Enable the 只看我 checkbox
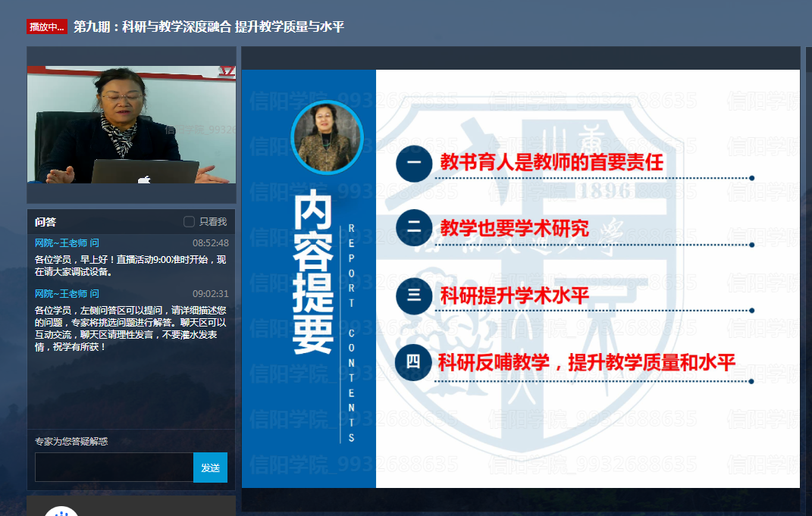Screen dimensions: 812x516 (x=190, y=222)
